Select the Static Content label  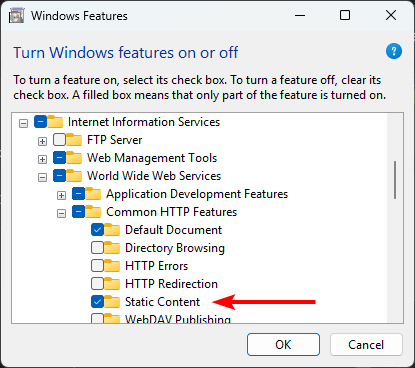pyautogui.click(x=163, y=302)
